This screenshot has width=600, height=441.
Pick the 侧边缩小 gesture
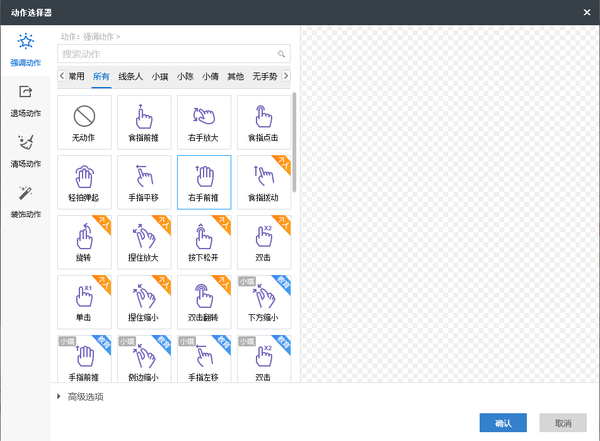coord(144,359)
